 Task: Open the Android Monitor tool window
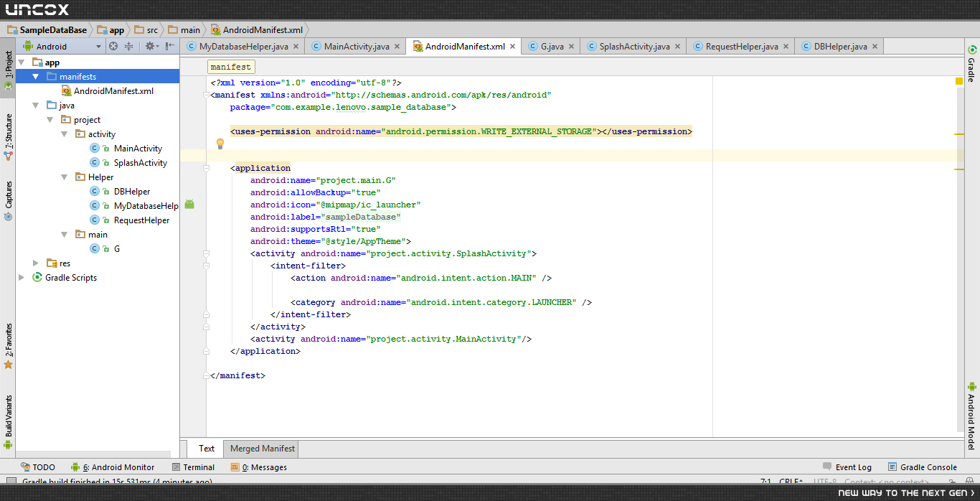tap(113, 467)
